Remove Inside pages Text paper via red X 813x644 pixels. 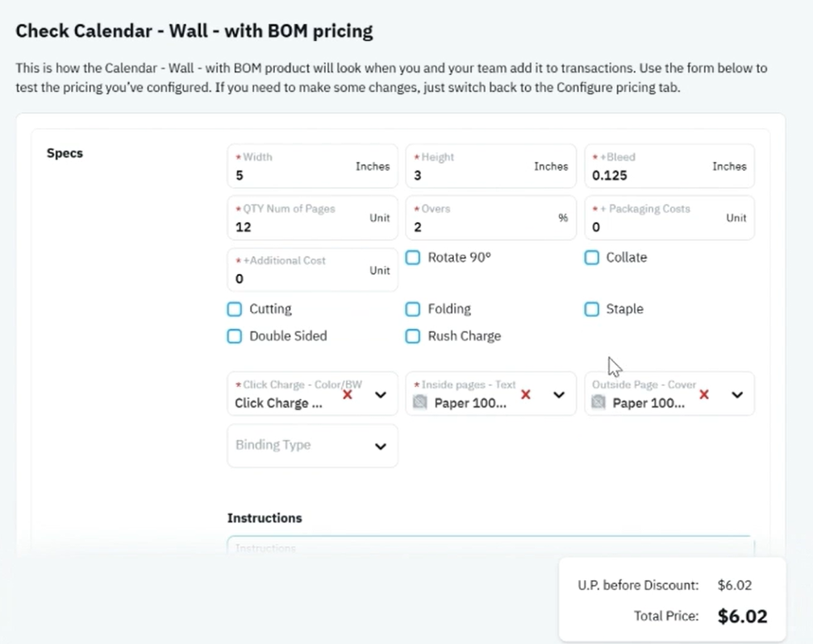click(526, 395)
